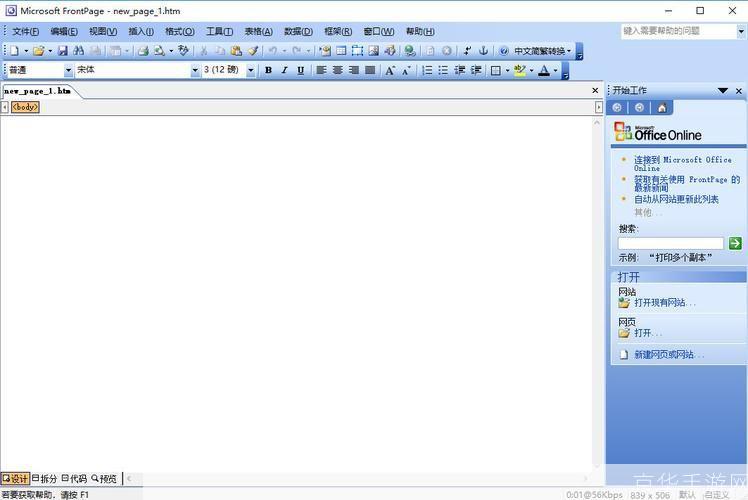Click the 键入需要帮助的问题 help box
Image resolution: width=748 pixels, height=500 pixels.
[x=679, y=31]
